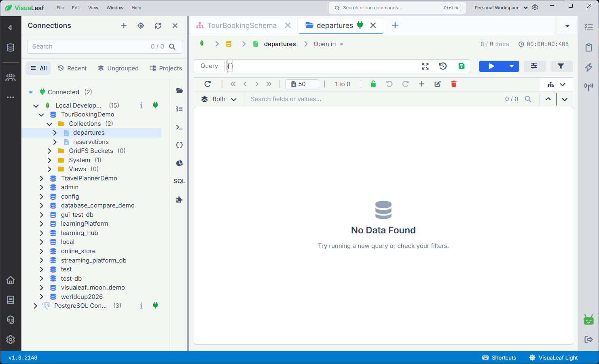Open the lightning bolt icon in right sidebar
Image resolution: width=599 pixels, height=364 pixels.
[588, 67]
